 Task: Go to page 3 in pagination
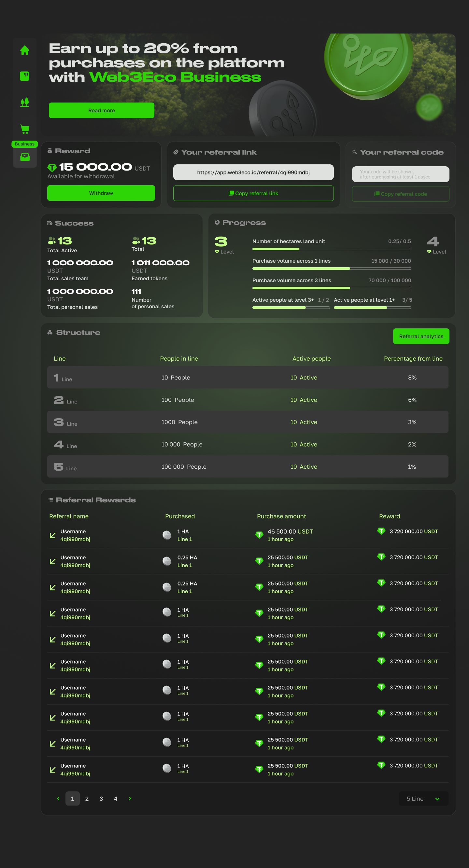(101, 799)
